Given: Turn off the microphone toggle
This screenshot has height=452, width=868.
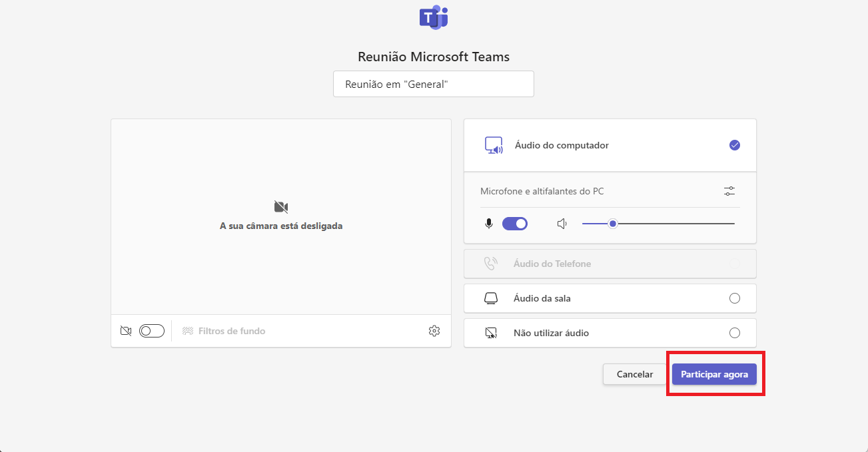Looking at the screenshot, I should click(515, 224).
